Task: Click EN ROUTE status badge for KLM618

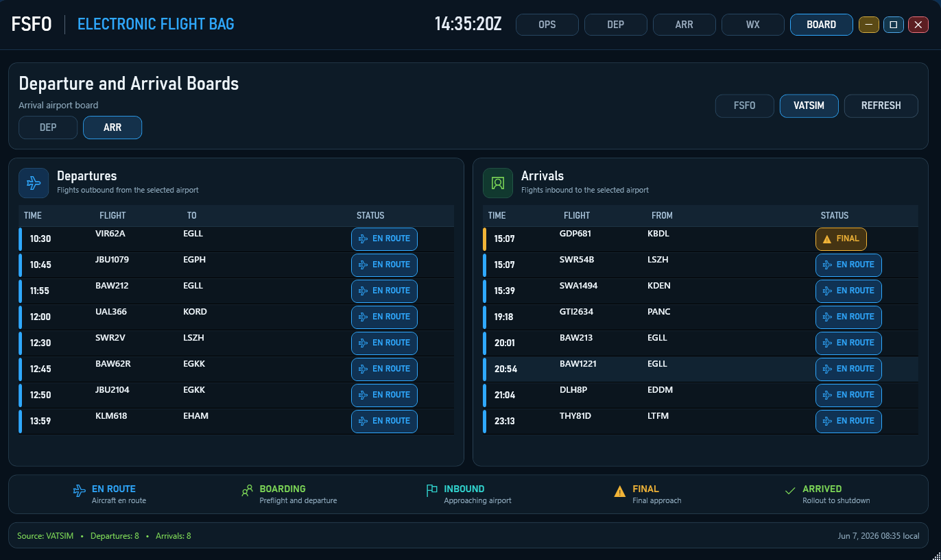Action: click(384, 422)
